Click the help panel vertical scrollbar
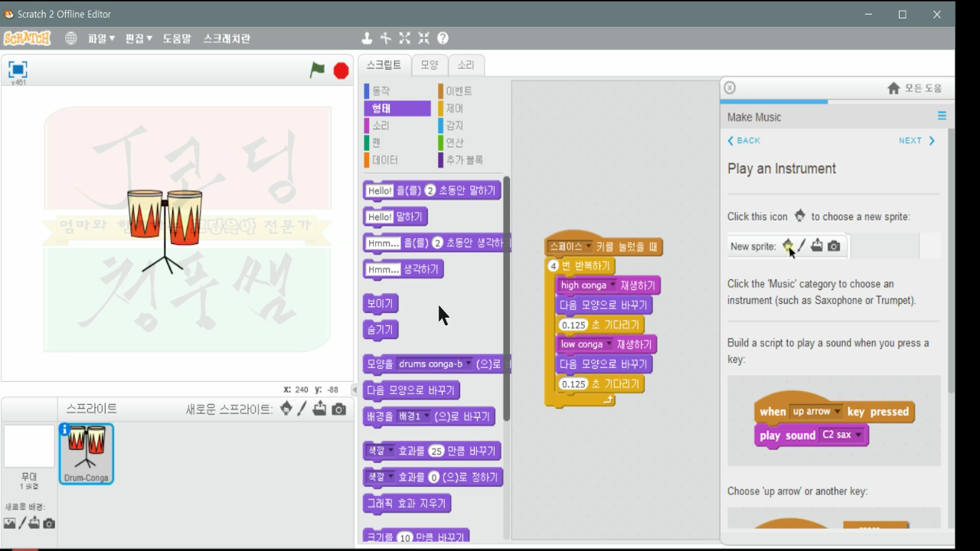Screen dimensions: 980x551 pos(952,260)
